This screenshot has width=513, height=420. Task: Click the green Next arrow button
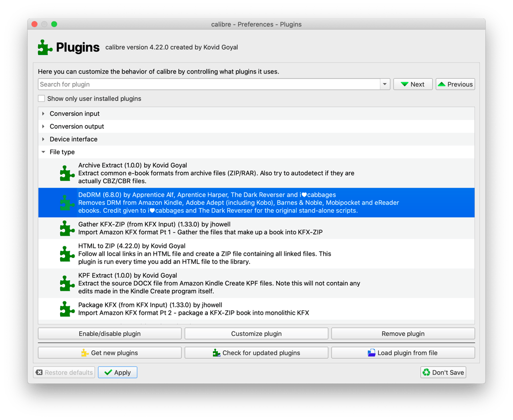pos(412,85)
